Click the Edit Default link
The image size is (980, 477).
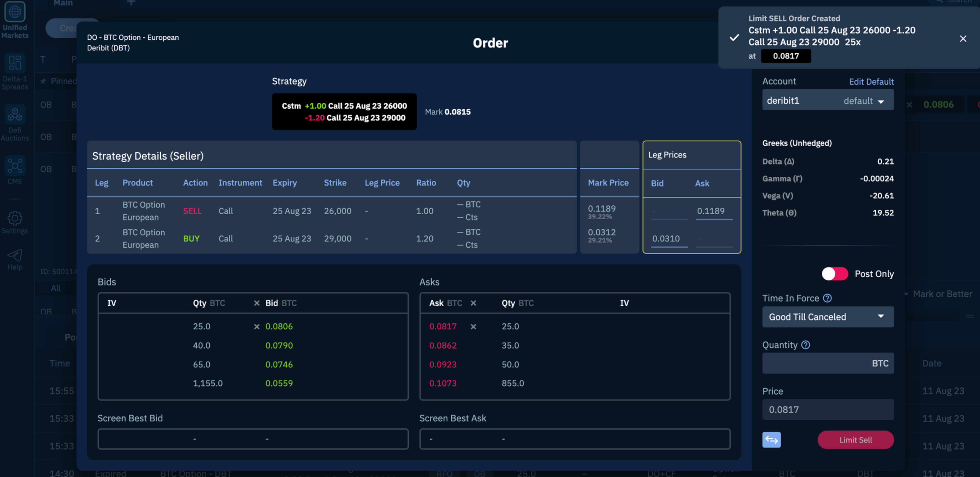pos(871,82)
